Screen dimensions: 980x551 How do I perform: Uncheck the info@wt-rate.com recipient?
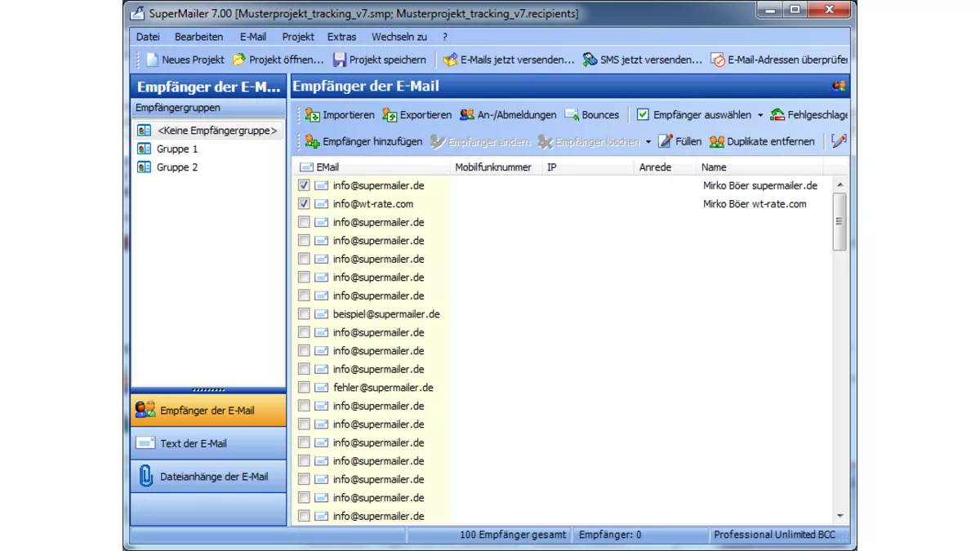point(303,203)
